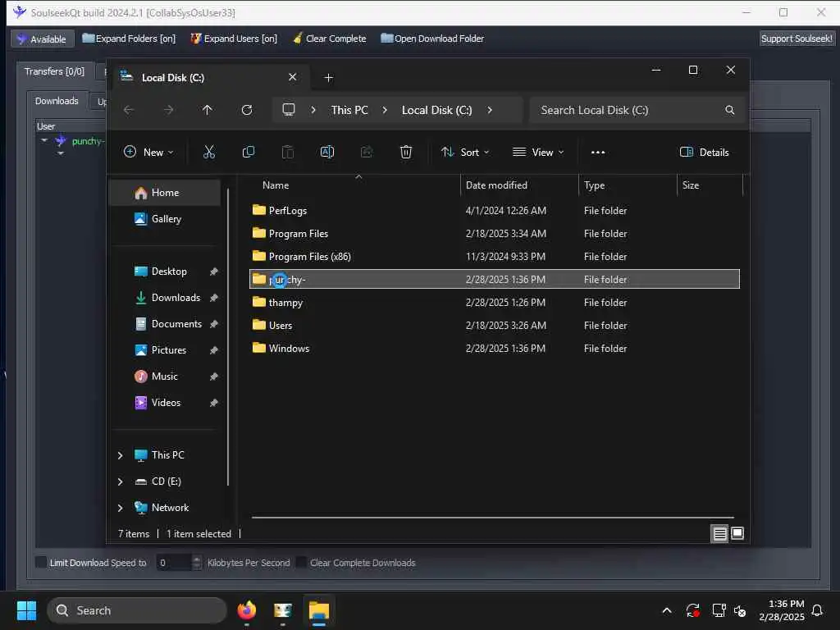Open Soulseek Available status dropdown
Image resolution: width=840 pixels, height=630 pixels.
42,39
